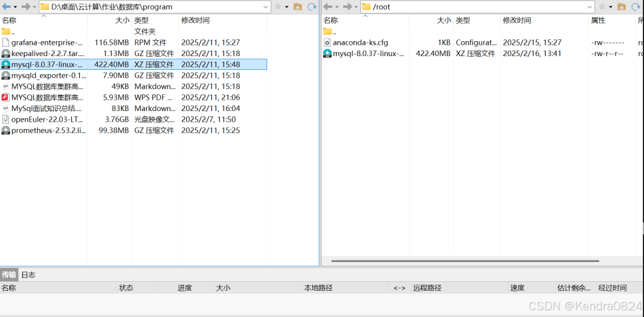
Task: Switch to the 日志 tab
Action: [x=29, y=275]
